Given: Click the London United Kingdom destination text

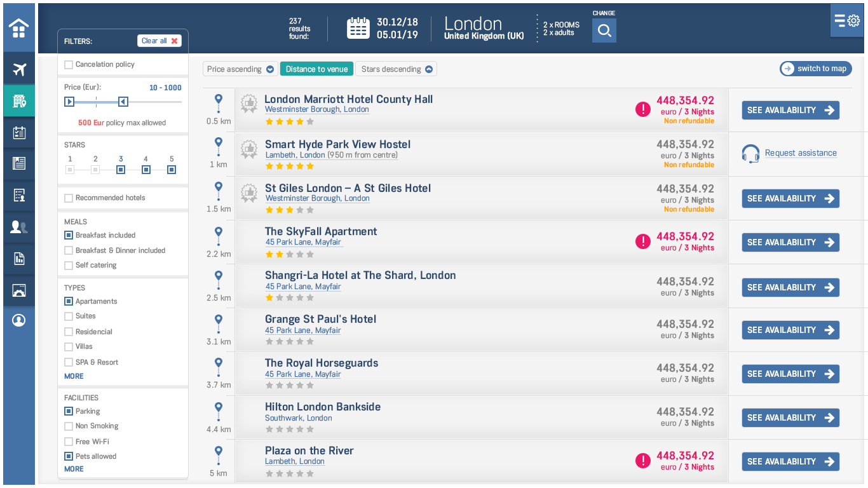Looking at the screenshot, I should point(484,29).
